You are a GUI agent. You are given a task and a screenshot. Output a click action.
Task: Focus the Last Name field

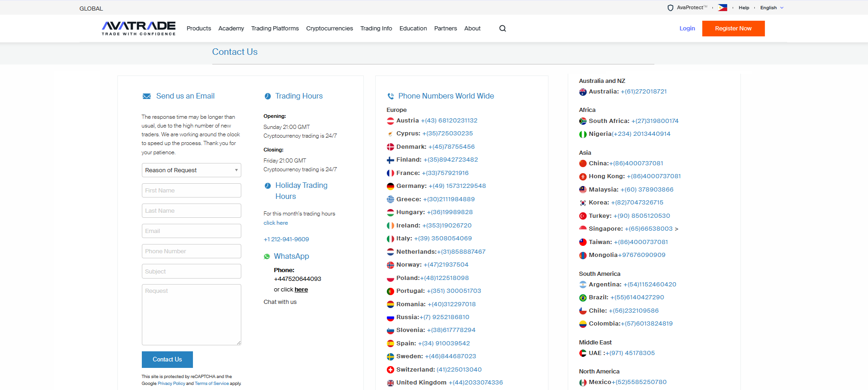coord(192,211)
